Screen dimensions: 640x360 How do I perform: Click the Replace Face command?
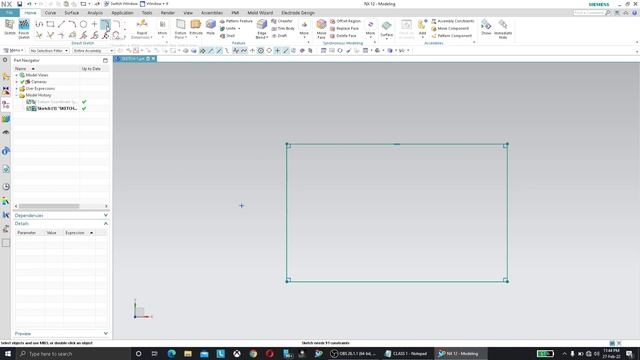pos(344,29)
